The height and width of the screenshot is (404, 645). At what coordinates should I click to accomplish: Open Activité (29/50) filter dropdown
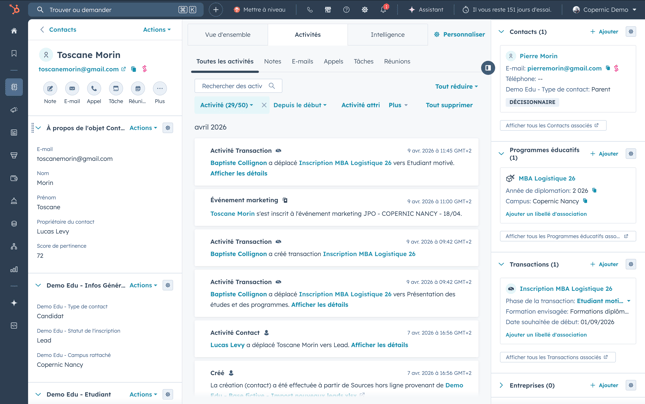pos(227,105)
